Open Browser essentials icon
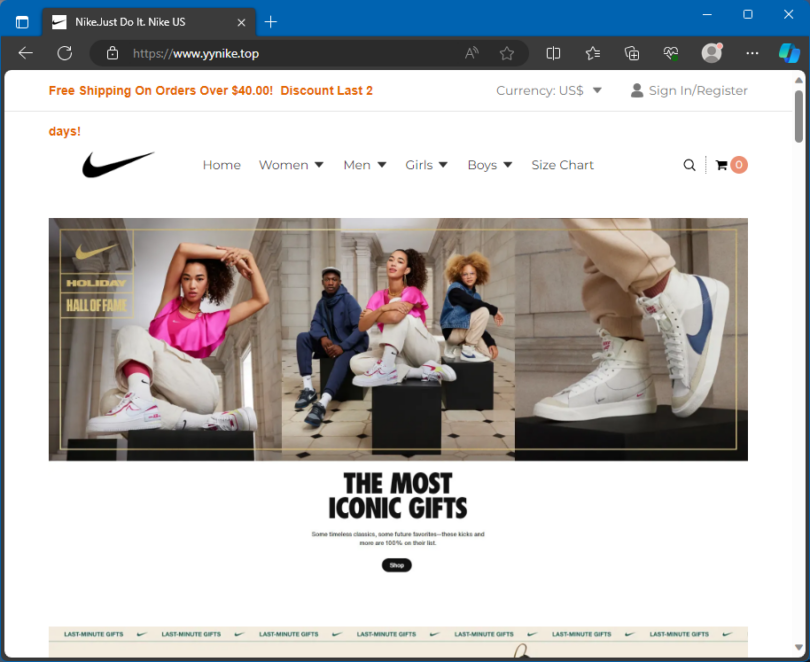 pyautogui.click(x=670, y=53)
